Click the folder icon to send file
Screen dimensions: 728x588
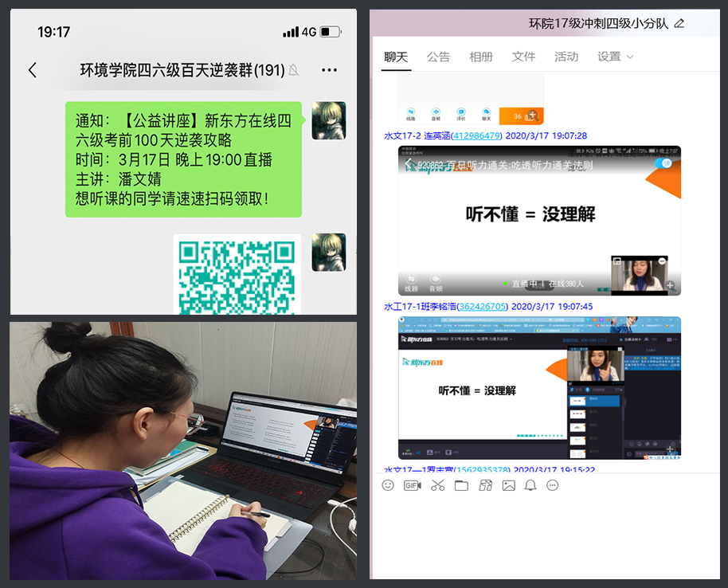point(461,485)
